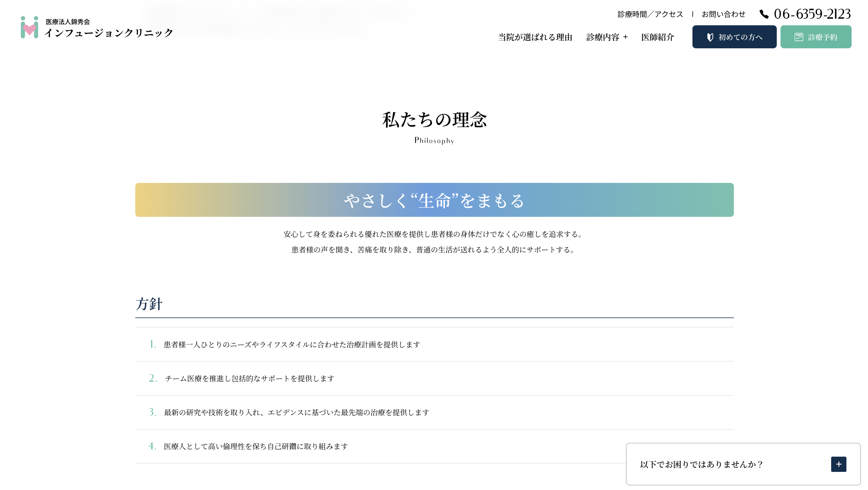This screenshot has height=490, width=868.
Task: Click the gradient やさしく生命をまもる banner
Action: pos(434,200)
